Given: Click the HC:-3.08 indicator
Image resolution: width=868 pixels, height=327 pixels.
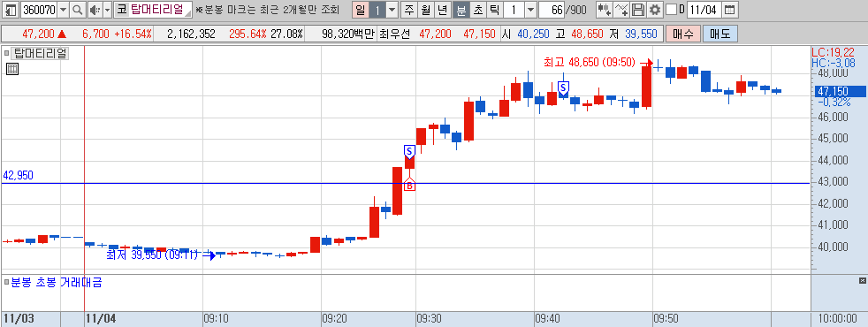Looking at the screenshot, I should [x=834, y=63].
